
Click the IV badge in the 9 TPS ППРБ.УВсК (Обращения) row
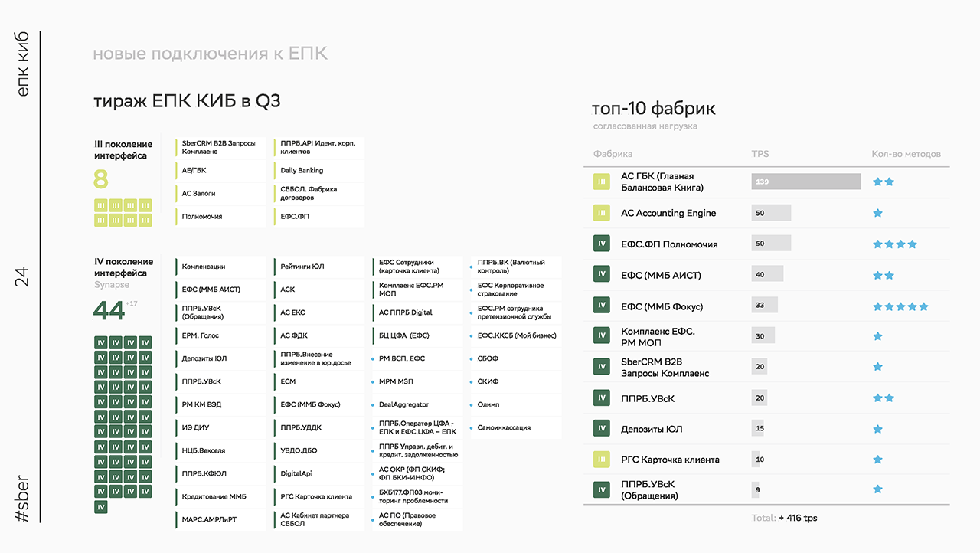pos(602,489)
